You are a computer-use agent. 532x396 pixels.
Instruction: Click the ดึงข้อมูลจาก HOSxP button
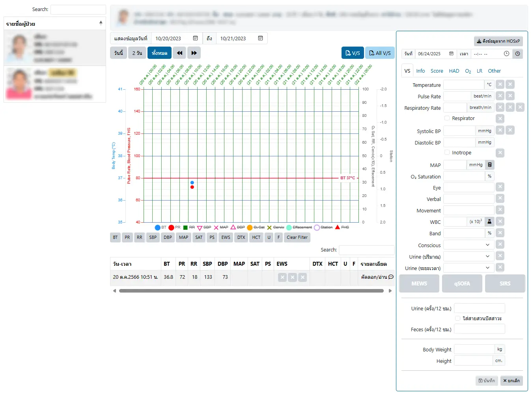pyautogui.click(x=498, y=41)
